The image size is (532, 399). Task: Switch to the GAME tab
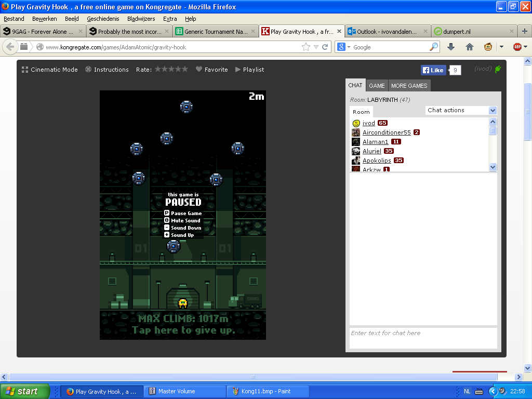click(x=377, y=86)
